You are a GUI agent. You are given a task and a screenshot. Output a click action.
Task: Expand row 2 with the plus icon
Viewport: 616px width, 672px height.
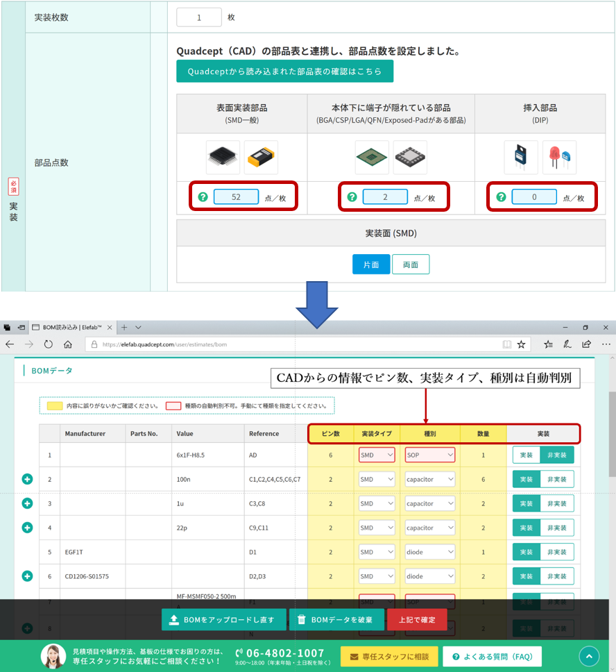click(x=28, y=479)
